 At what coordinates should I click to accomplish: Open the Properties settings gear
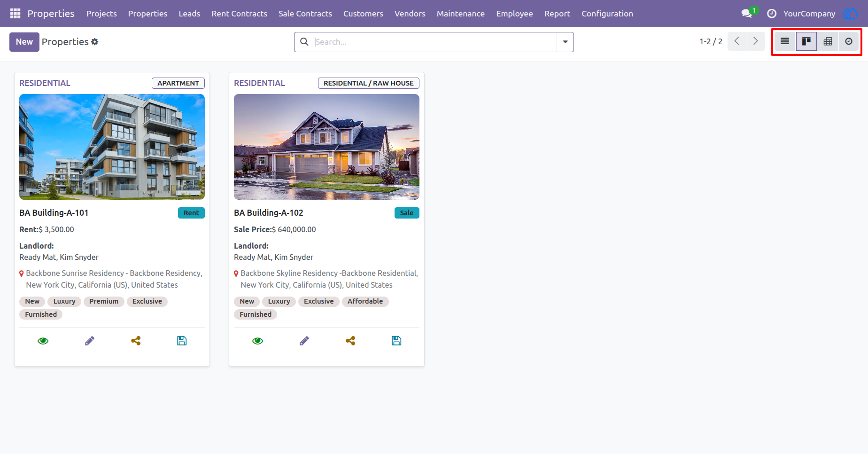(x=95, y=42)
